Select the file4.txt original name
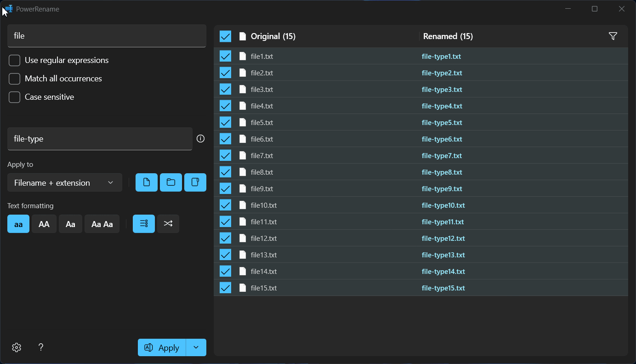636x364 pixels. coord(262,106)
